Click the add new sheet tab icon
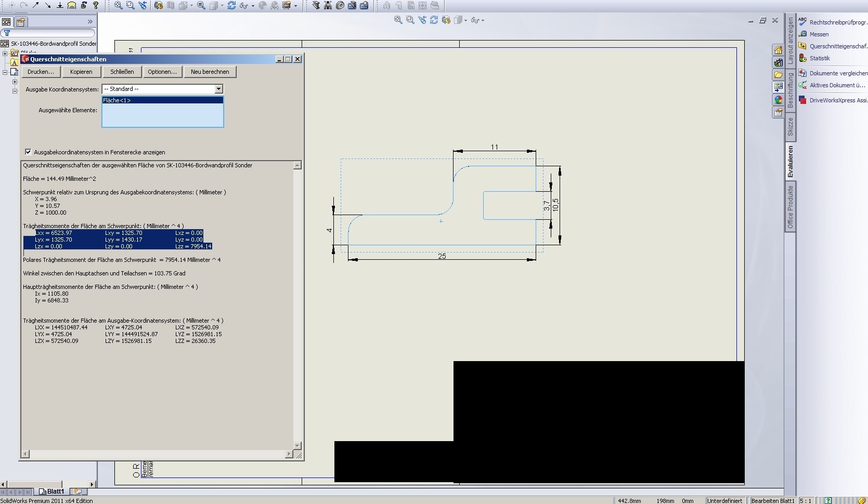Screen dimensions: 868x504 [x=78, y=491]
